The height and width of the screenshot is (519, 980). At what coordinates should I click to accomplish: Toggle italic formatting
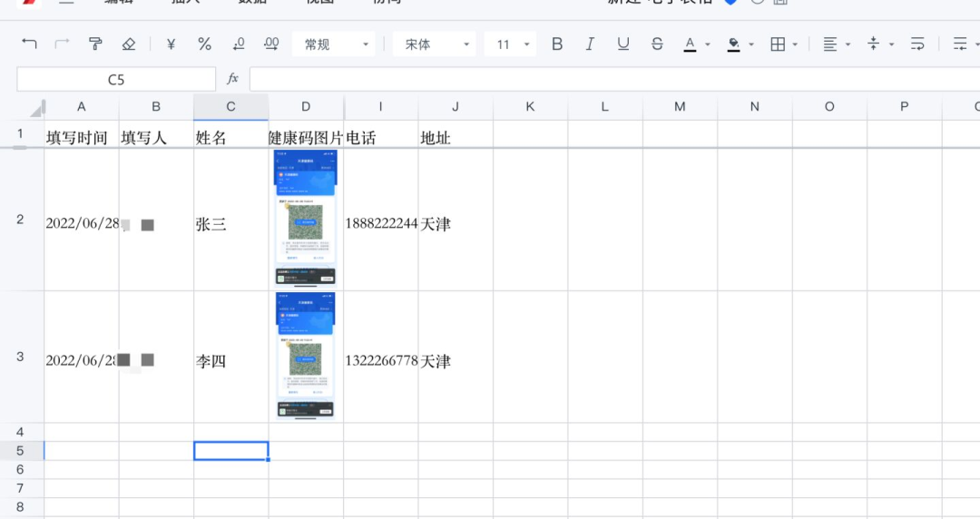pyautogui.click(x=590, y=44)
